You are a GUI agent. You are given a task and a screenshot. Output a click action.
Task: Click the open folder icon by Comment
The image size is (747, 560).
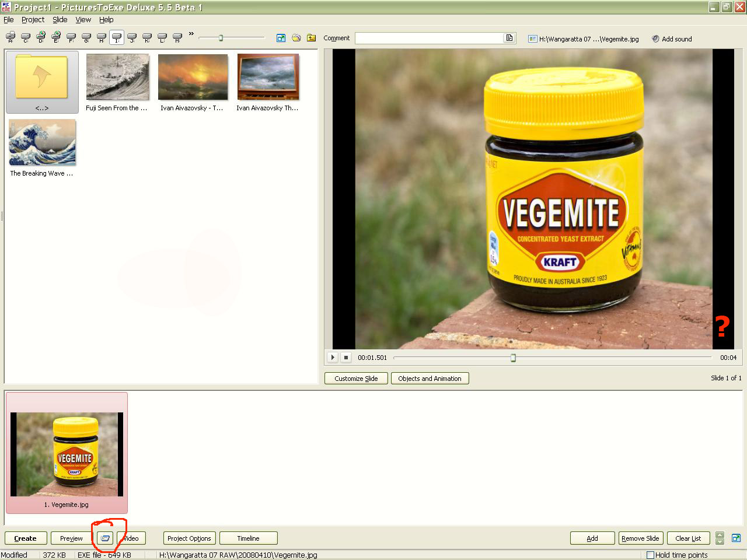coord(296,38)
